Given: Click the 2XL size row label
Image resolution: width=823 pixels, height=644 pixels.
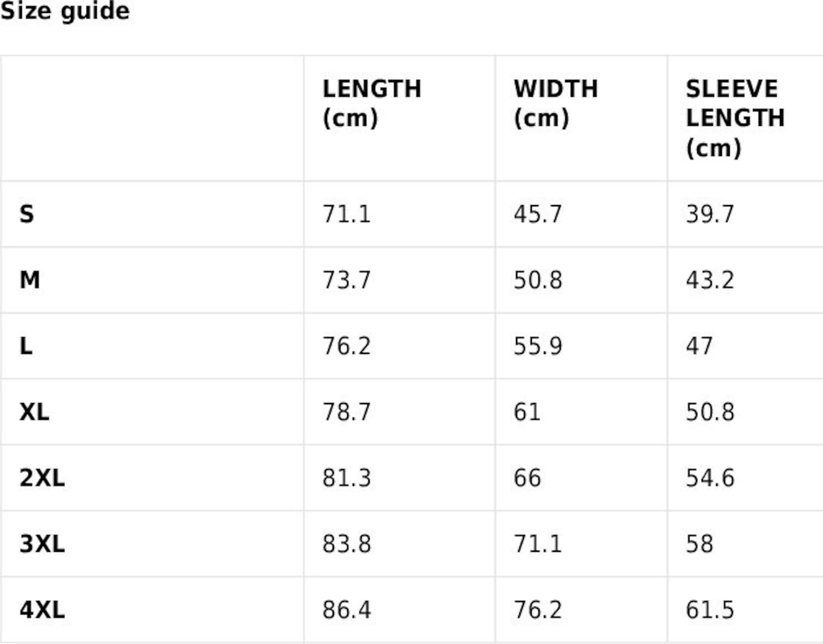Looking at the screenshot, I should point(42,478).
